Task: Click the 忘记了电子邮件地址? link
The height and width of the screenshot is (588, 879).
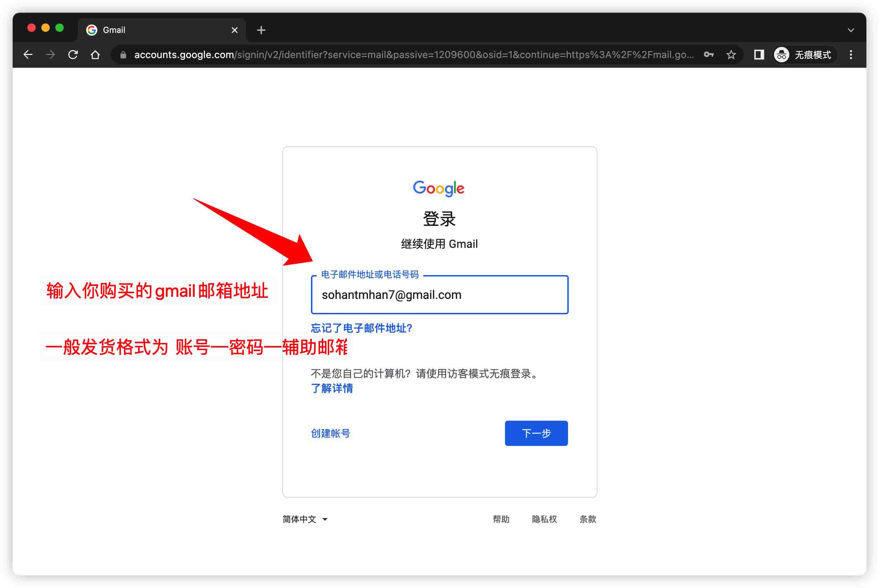Action: click(x=362, y=328)
